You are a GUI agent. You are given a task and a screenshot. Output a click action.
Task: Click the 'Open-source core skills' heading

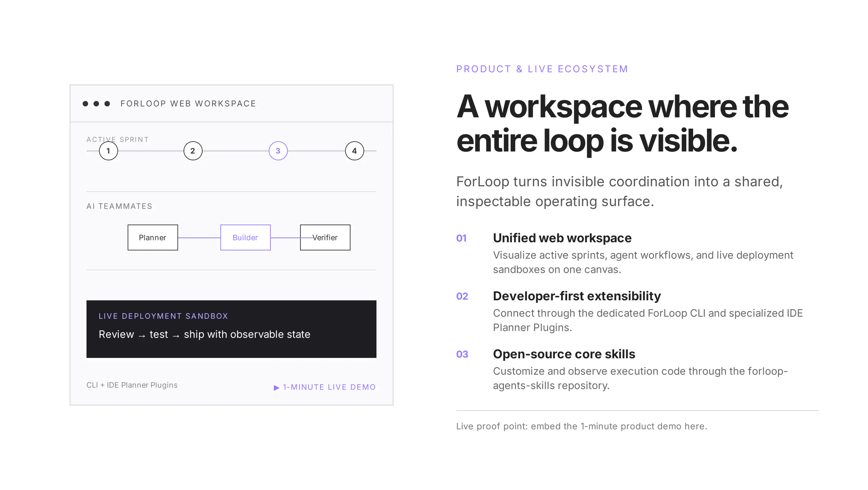(x=564, y=354)
